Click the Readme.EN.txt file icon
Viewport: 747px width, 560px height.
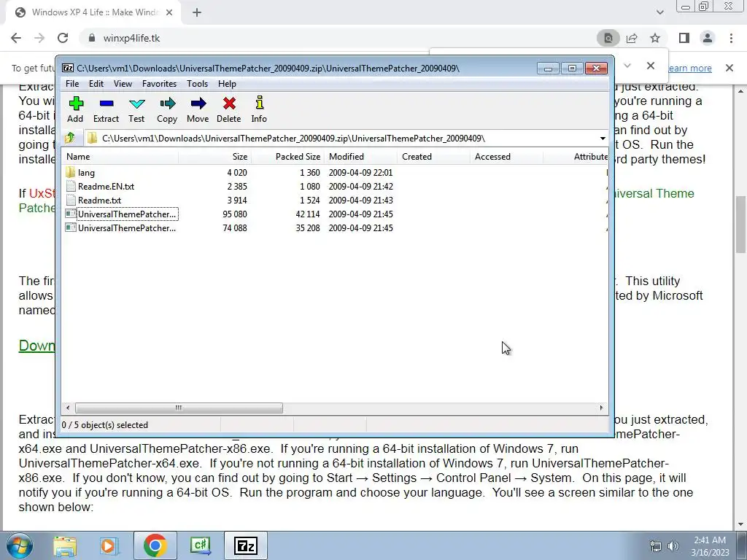[x=71, y=186]
